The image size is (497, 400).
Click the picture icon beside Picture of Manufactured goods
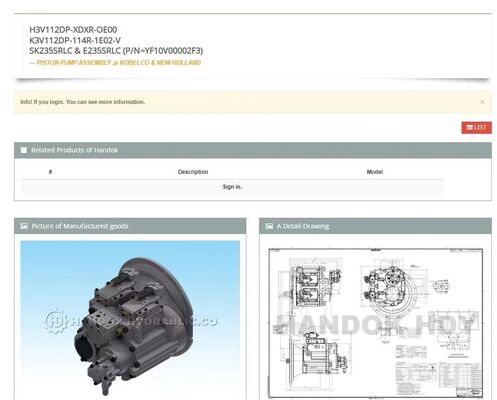pos(24,226)
